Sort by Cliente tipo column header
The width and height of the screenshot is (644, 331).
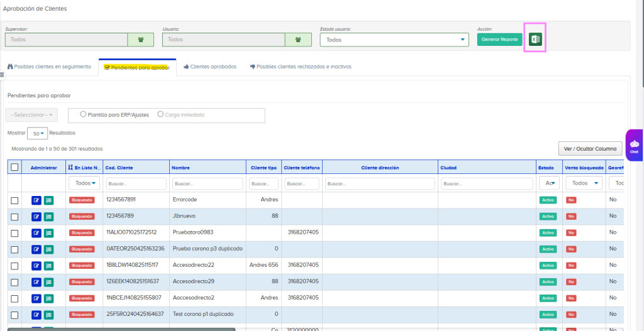click(264, 168)
